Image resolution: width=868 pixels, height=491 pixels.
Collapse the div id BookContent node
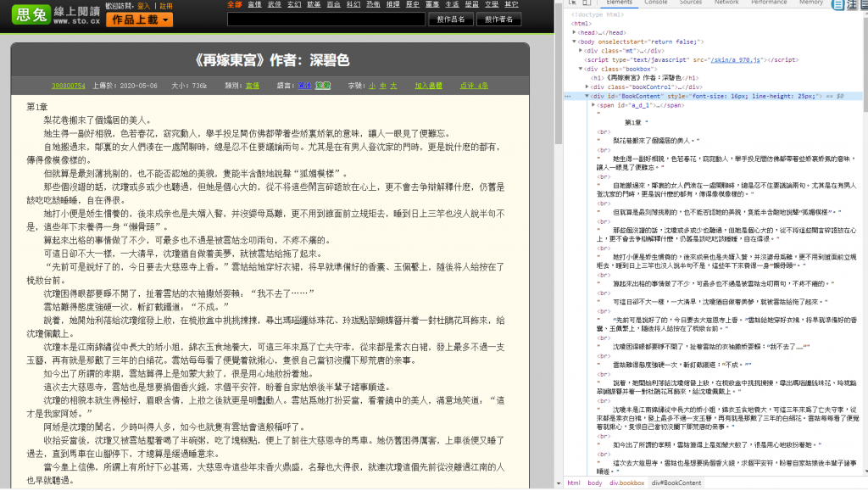click(587, 97)
